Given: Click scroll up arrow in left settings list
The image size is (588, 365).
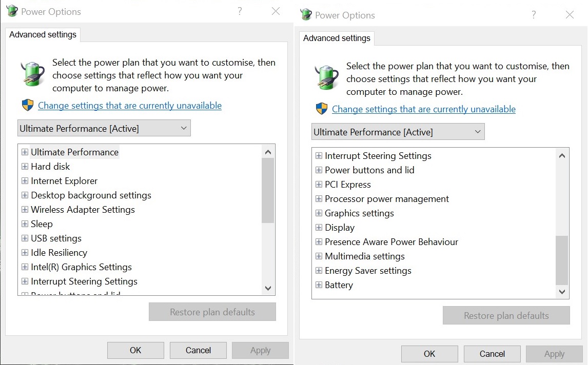Looking at the screenshot, I should point(268,152).
